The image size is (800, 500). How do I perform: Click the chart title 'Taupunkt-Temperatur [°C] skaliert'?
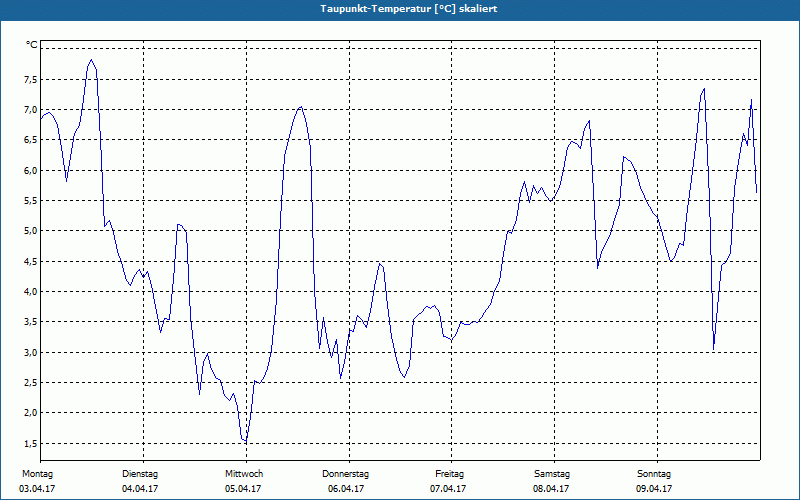(x=409, y=9)
